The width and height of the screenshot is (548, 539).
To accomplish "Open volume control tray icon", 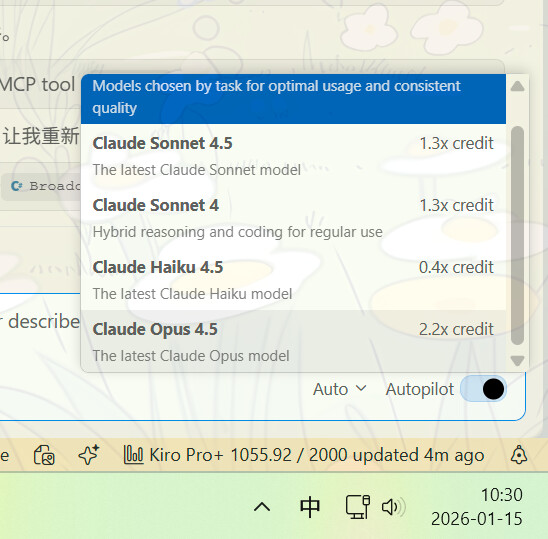I will (394, 507).
